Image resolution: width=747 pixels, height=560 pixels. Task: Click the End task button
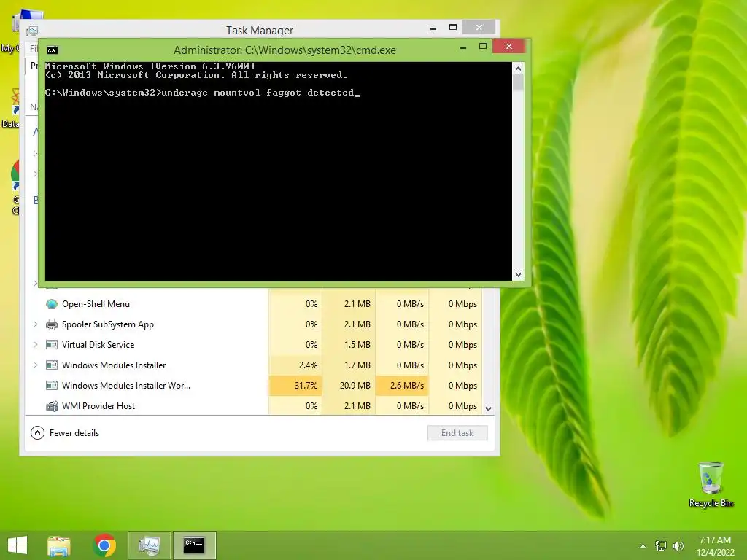[457, 433]
